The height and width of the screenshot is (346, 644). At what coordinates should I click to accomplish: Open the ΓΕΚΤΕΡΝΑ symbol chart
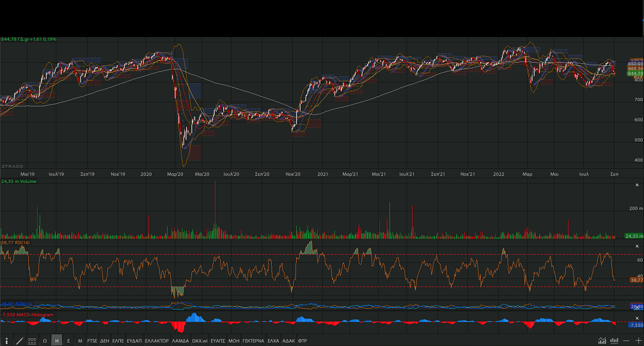pyautogui.click(x=253, y=341)
